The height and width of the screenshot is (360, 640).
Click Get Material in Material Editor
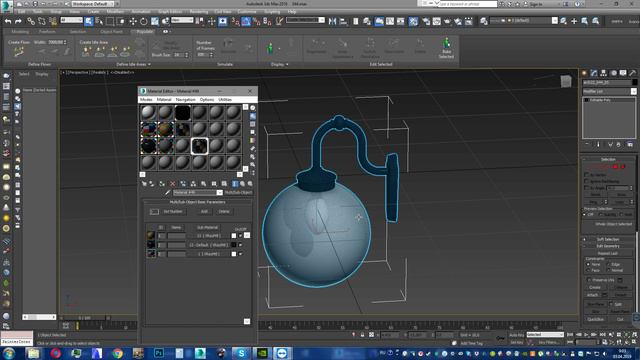click(144, 184)
